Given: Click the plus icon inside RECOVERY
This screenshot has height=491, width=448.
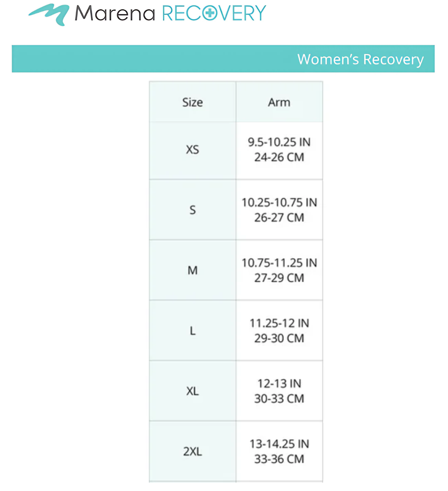Looking at the screenshot, I should click(x=210, y=13).
